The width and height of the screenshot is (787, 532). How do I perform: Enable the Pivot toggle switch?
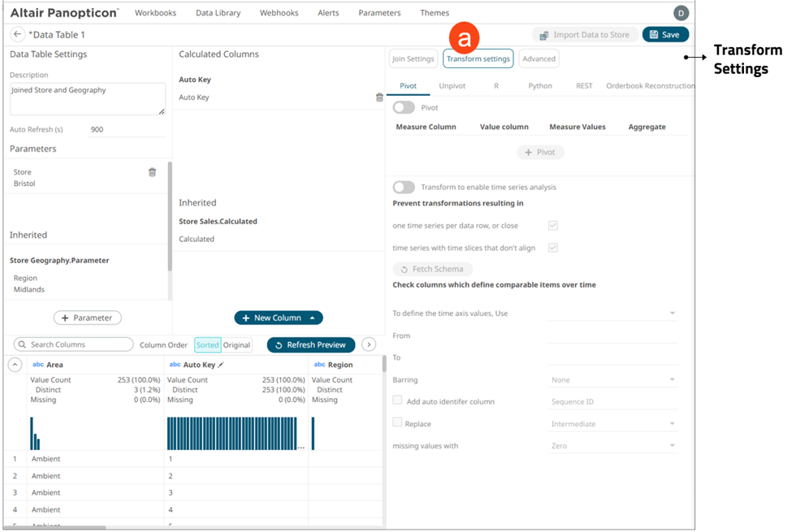(x=404, y=107)
